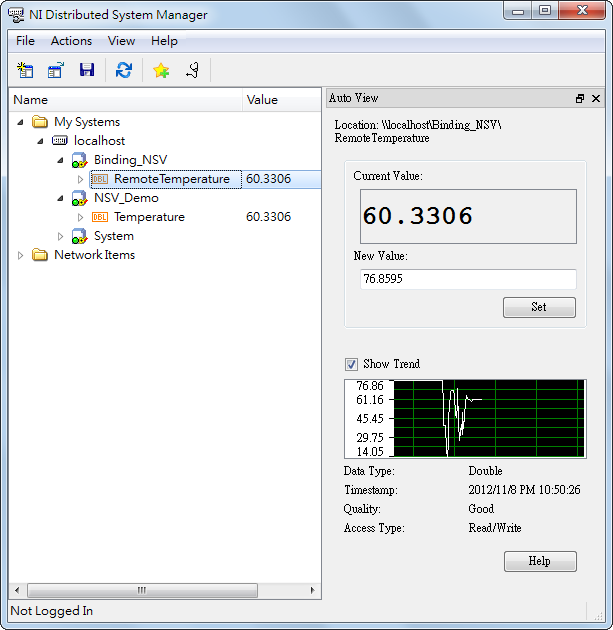Click the New Value input field
The image size is (613, 630).
tap(468, 279)
